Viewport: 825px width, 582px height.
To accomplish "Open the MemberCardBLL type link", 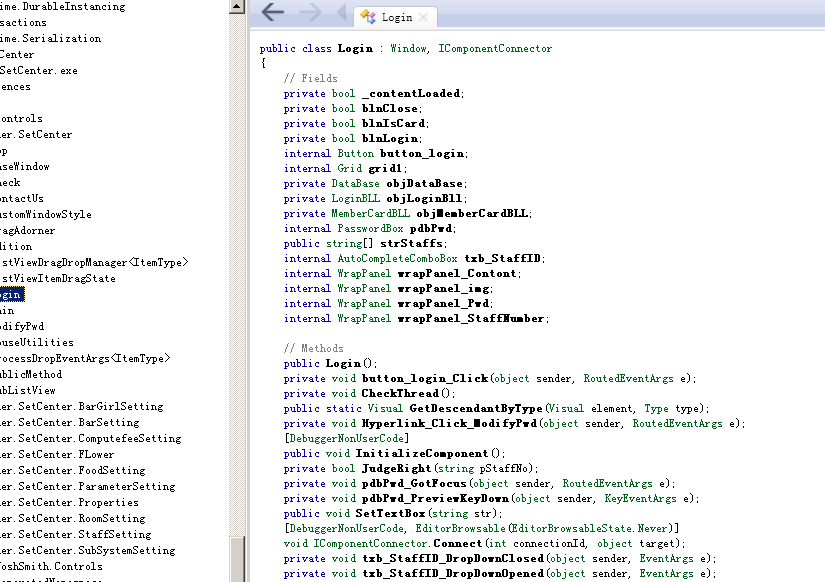I will point(371,214).
